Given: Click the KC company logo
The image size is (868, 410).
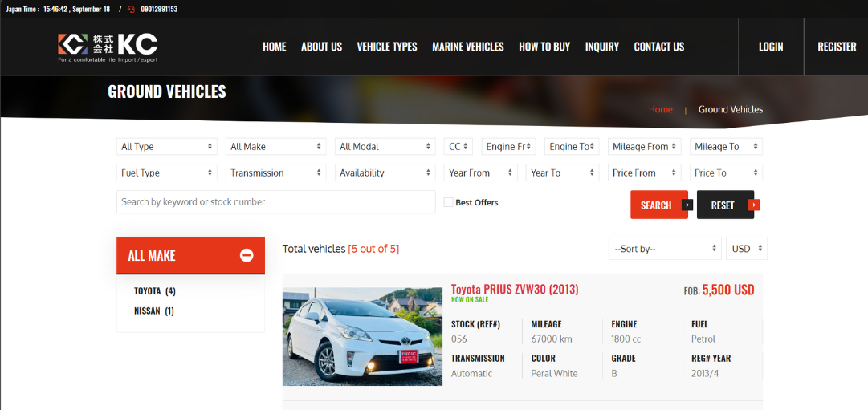Looking at the screenshot, I should click(108, 47).
